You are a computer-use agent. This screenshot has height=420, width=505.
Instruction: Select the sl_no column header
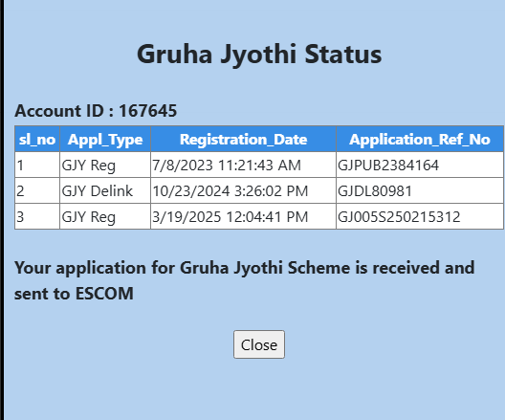(x=37, y=139)
